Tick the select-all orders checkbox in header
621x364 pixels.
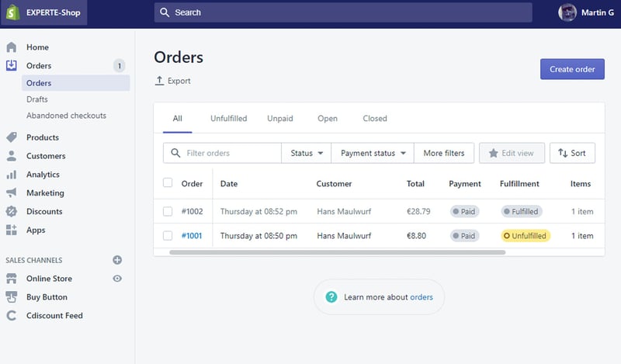tap(168, 182)
